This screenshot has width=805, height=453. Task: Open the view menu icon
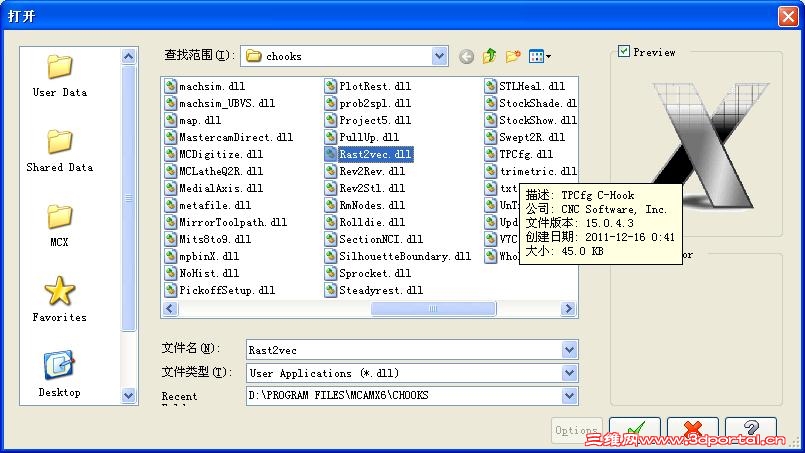540,56
